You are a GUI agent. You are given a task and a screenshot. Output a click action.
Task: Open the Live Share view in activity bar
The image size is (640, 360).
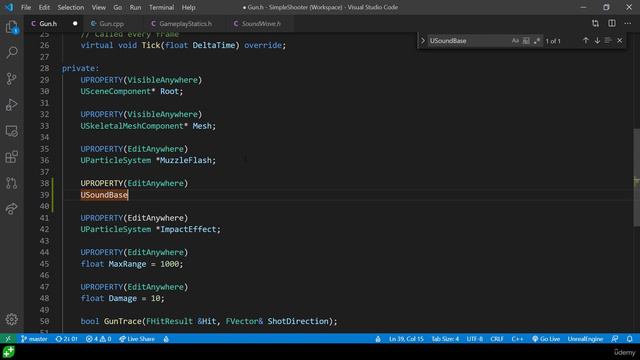click(x=12, y=209)
